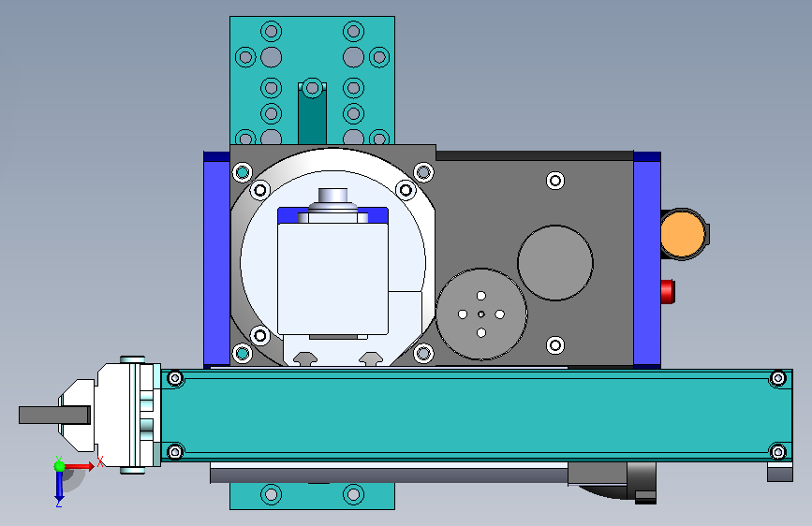
Task: Select the large plain gray circle on cover
Action: click(x=555, y=263)
